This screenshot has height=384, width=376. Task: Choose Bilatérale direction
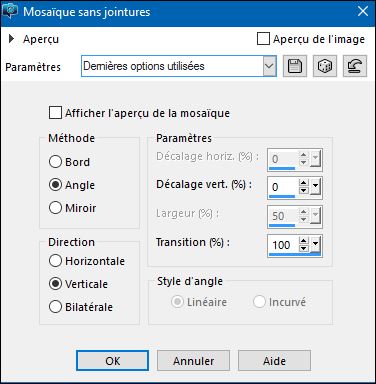click(55, 307)
